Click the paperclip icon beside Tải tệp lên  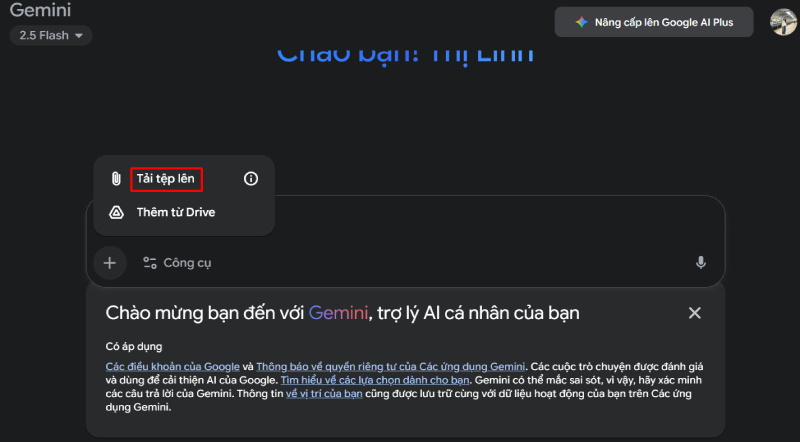(116, 179)
